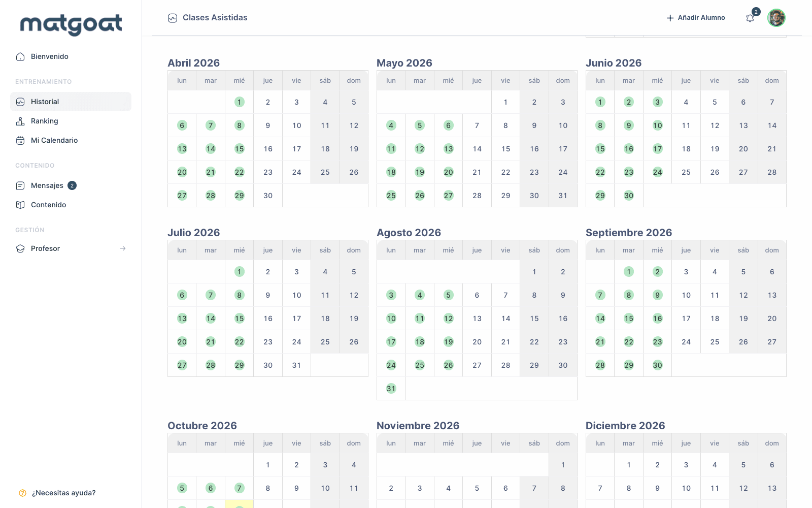Click day 13 in Diciembre 2026

tap(772, 488)
